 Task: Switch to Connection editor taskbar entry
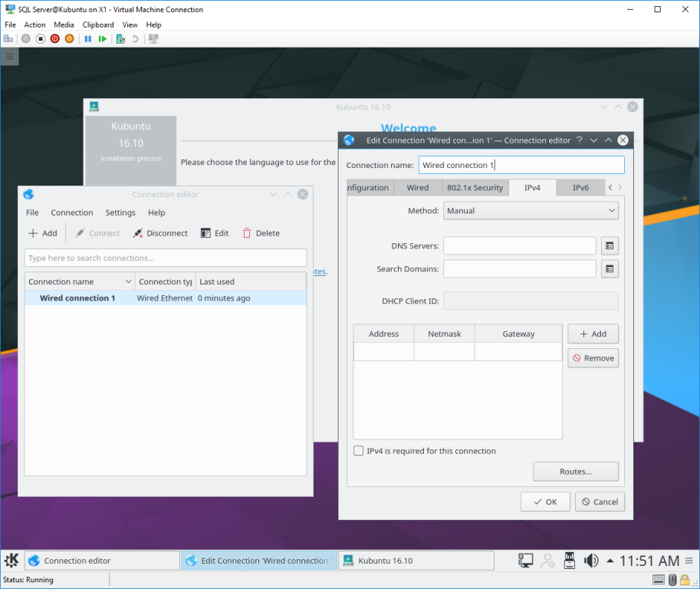point(102,561)
